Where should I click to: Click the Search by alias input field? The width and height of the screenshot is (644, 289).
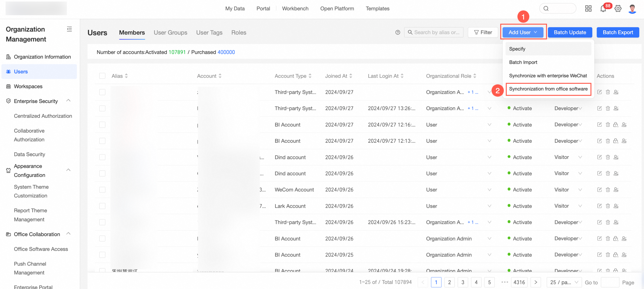tap(437, 32)
